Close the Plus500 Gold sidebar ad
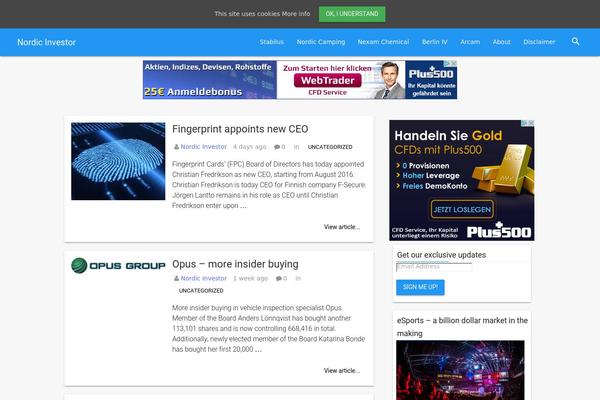The width and height of the screenshot is (600, 400). 532,123
